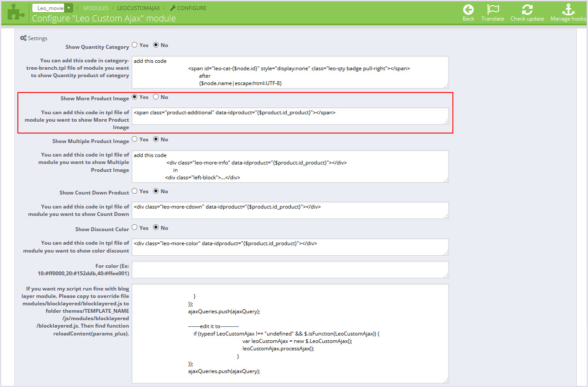588x387 pixels.
Task: Click the Show Quantity Category label
Action: click(x=97, y=47)
